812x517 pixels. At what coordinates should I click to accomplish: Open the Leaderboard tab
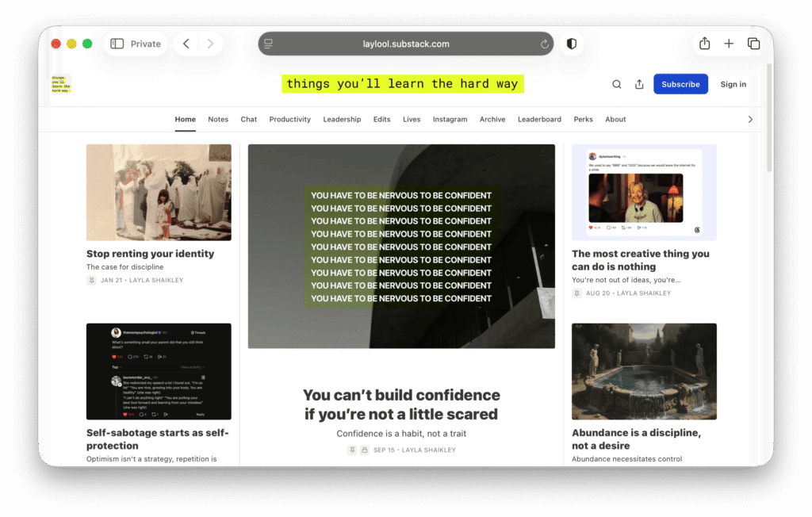coord(539,120)
